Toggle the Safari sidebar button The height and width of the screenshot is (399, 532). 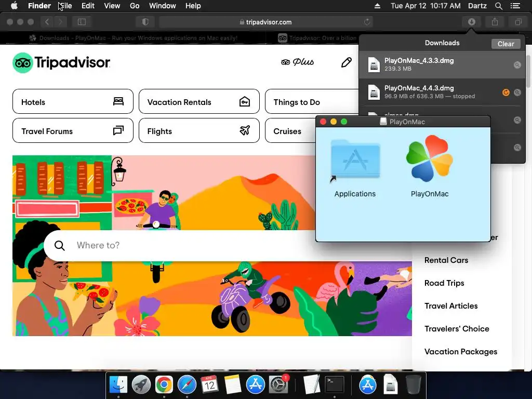(x=82, y=22)
